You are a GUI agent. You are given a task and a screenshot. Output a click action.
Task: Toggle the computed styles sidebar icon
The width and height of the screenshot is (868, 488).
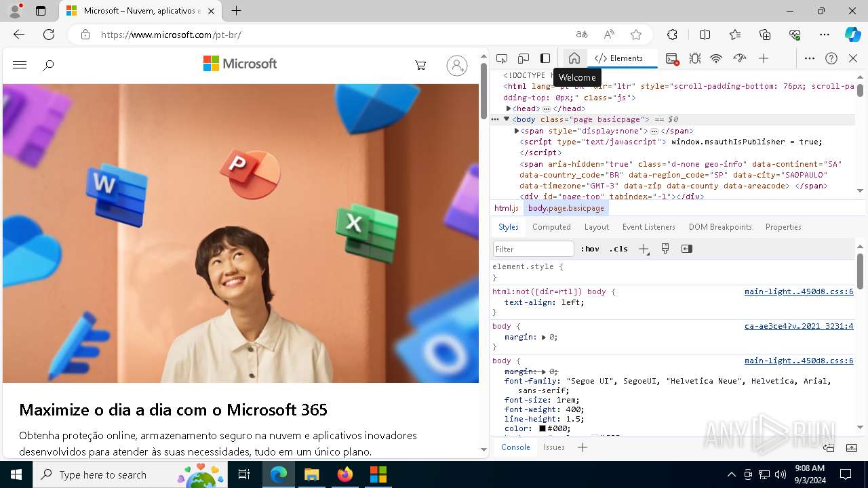click(687, 249)
